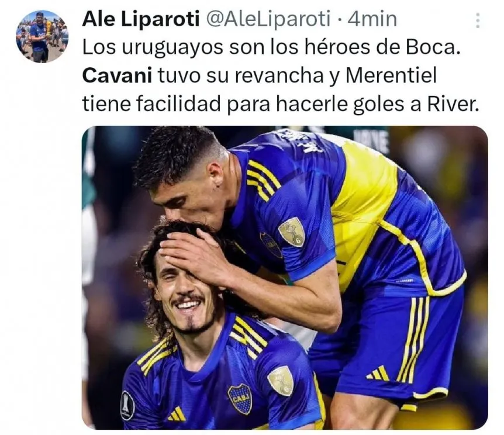Open the @AleLiparoti handle link
The height and width of the screenshot is (435, 504).
point(268,19)
